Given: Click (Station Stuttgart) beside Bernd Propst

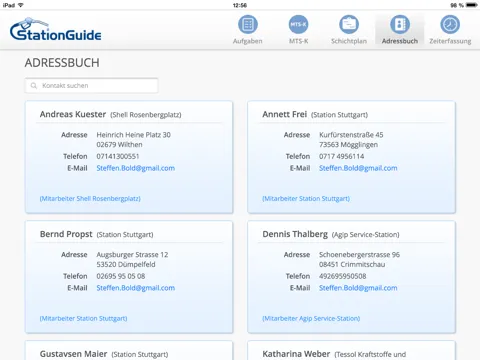Looking at the screenshot, I should (x=125, y=235).
